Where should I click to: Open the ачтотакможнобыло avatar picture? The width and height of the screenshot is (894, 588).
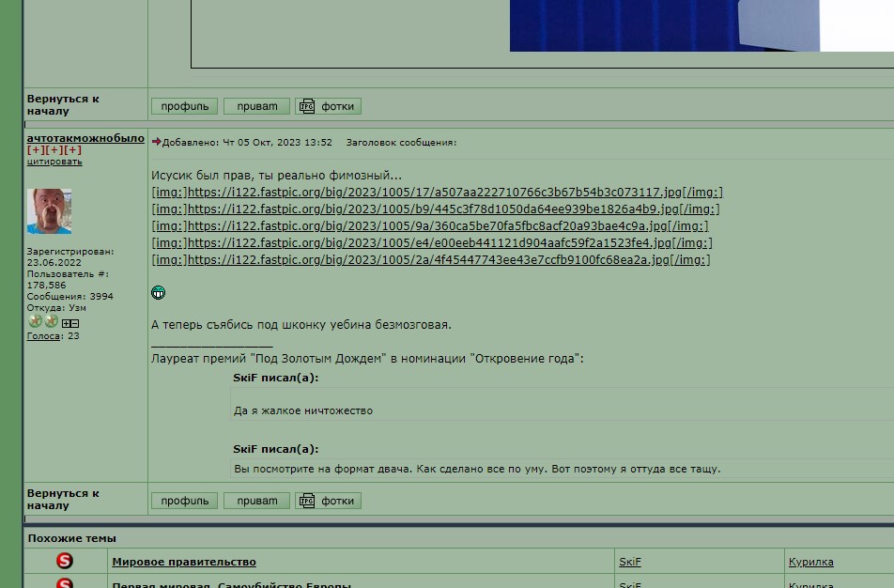point(49,211)
